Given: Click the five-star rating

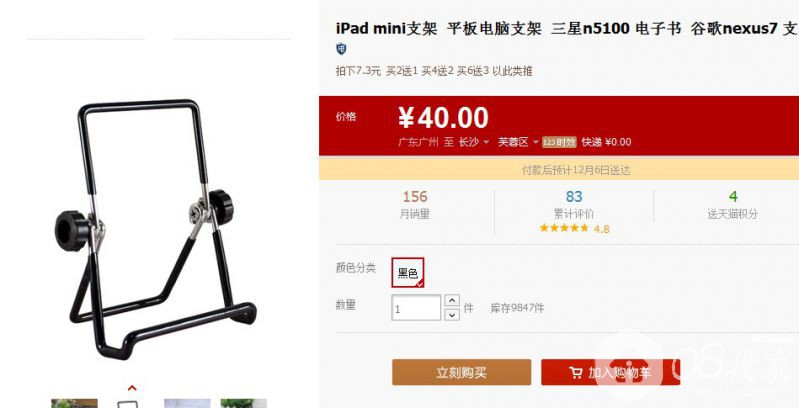Looking at the screenshot, I should click(x=564, y=228).
